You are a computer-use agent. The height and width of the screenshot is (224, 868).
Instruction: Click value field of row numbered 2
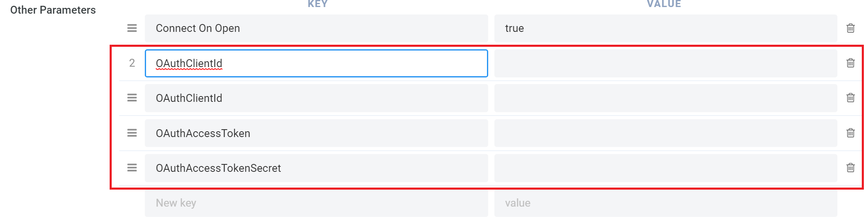(665, 63)
